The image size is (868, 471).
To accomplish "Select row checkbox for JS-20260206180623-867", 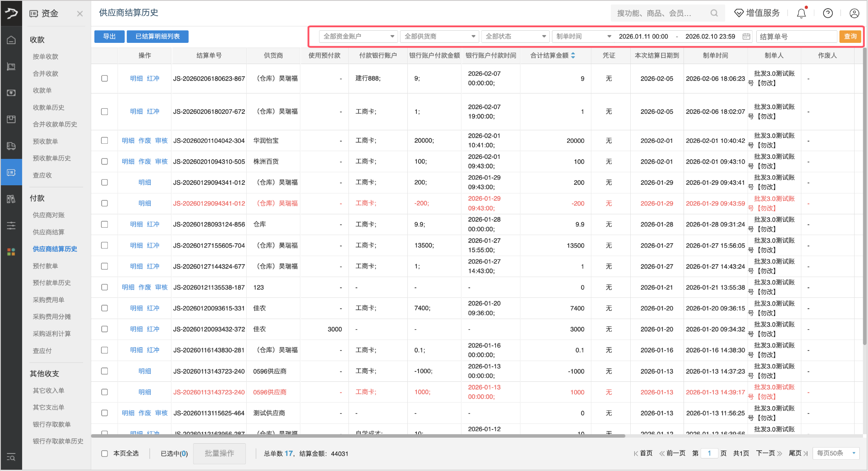I will [x=104, y=78].
